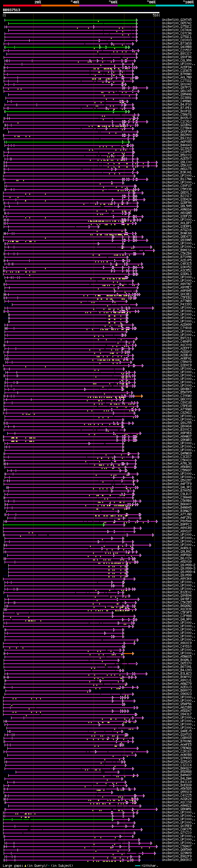Viewport: 197px width, 868px height.
Task: Click hit name UniRef100_A6PV85
Action: click(x=177, y=142)
